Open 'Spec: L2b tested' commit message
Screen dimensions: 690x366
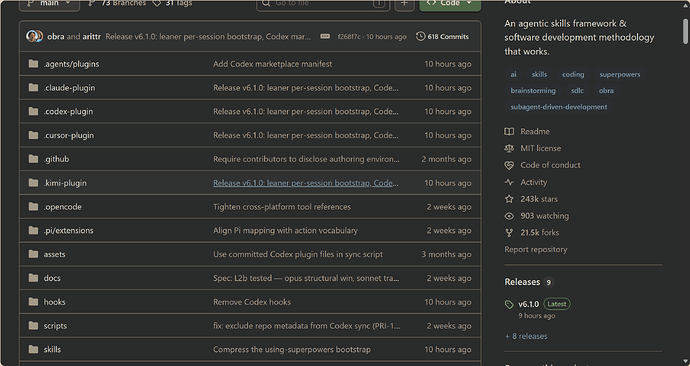point(306,278)
